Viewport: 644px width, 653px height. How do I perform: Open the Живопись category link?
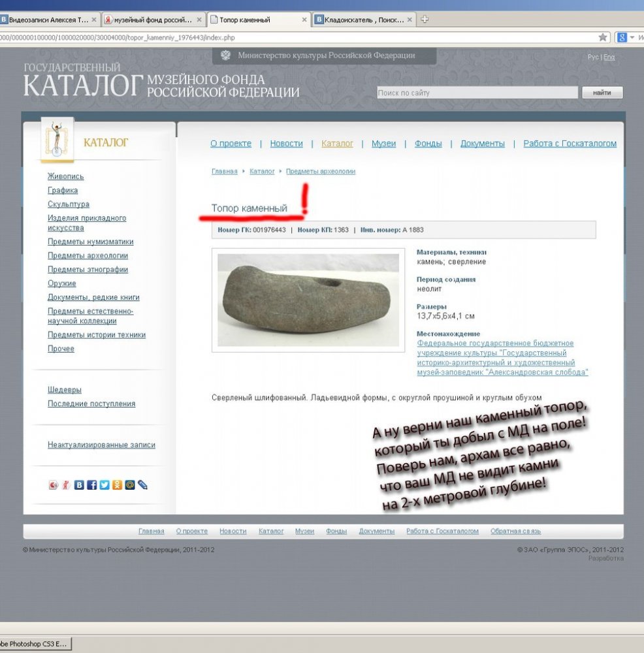[65, 176]
